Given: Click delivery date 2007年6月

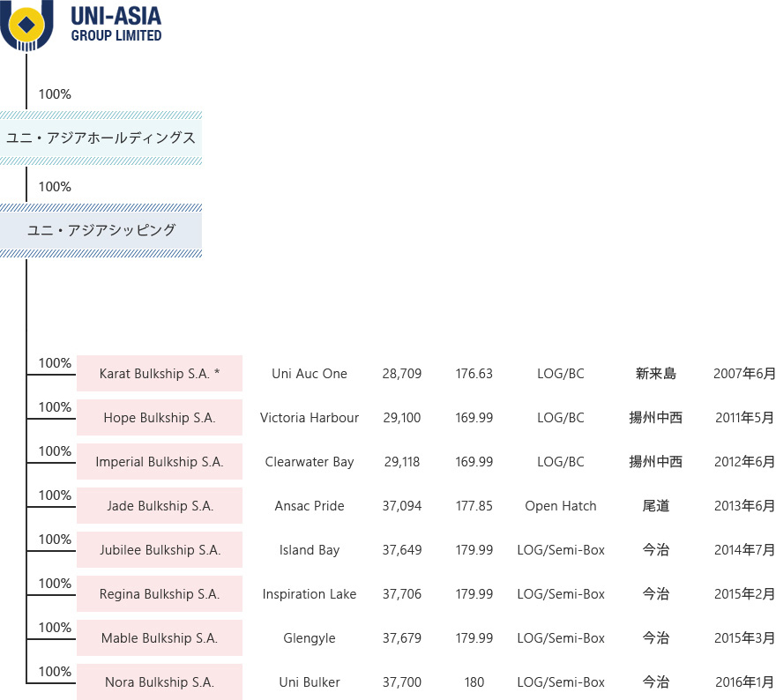Looking at the screenshot, I should click(744, 374).
